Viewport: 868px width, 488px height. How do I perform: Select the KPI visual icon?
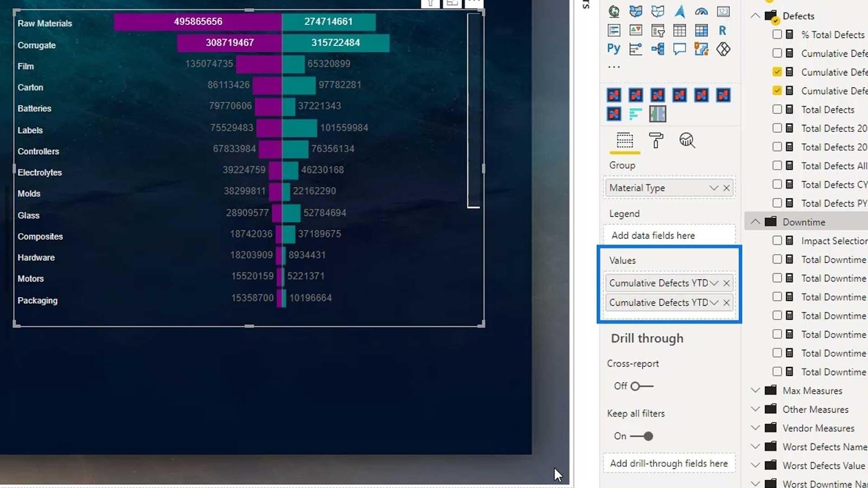[636, 30]
